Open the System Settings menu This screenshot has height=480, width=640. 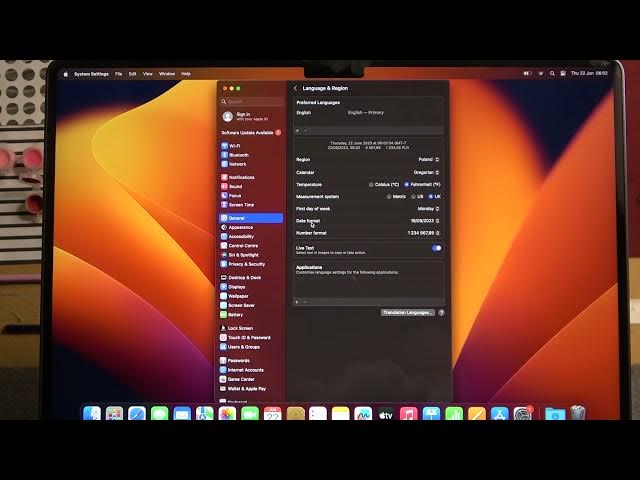tap(91, 74)
